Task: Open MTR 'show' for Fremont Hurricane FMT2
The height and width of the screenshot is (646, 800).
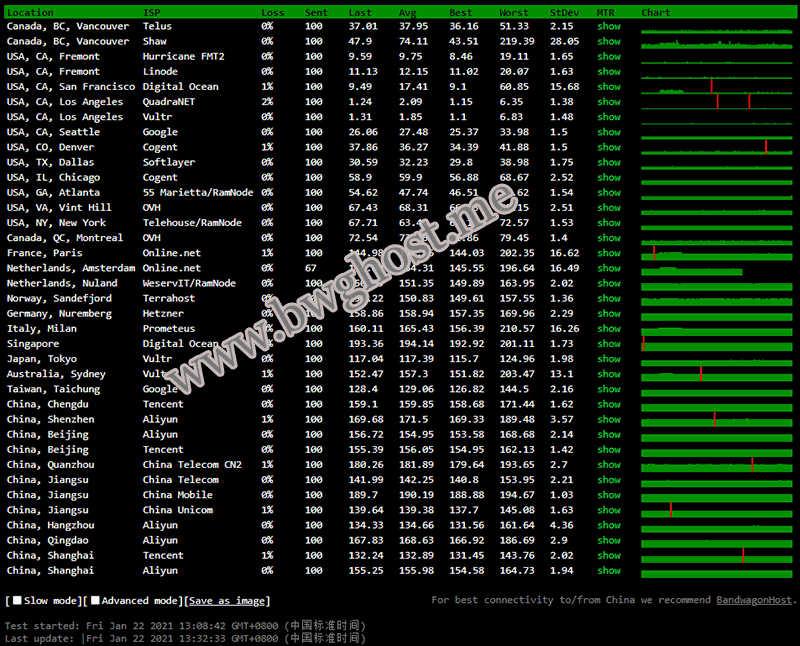Action: [x=609, y=56]
